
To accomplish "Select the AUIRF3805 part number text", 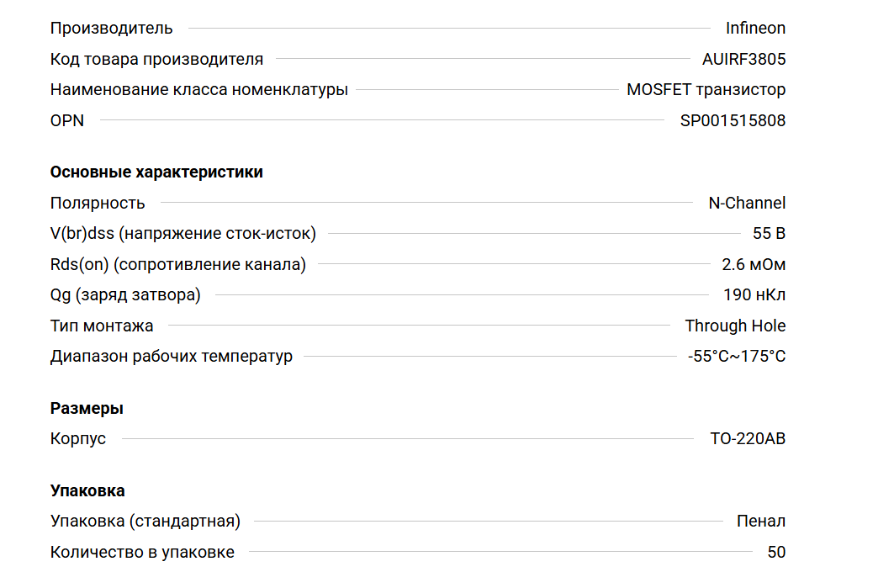I will [x=743, y=59].
